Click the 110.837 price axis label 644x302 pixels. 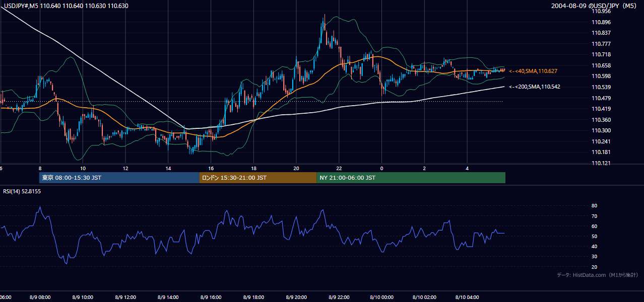point(602,33)
